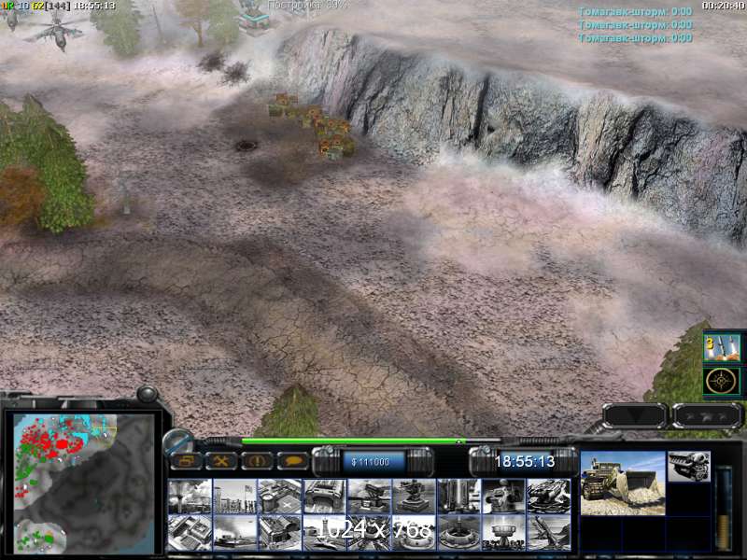Click the crossed wrench and hammer button
This screenshot has width=747, height=560.
coord(221,461)
